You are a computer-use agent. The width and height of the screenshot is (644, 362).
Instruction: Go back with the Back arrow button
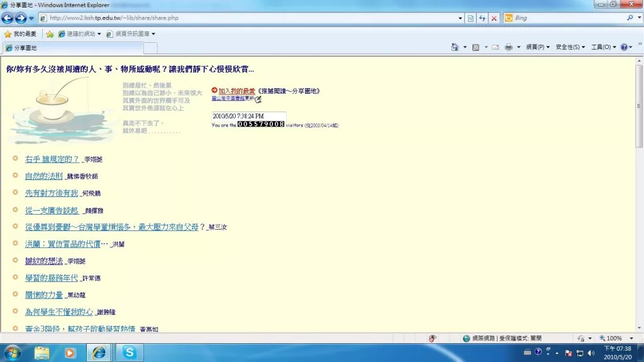[8, 18]
